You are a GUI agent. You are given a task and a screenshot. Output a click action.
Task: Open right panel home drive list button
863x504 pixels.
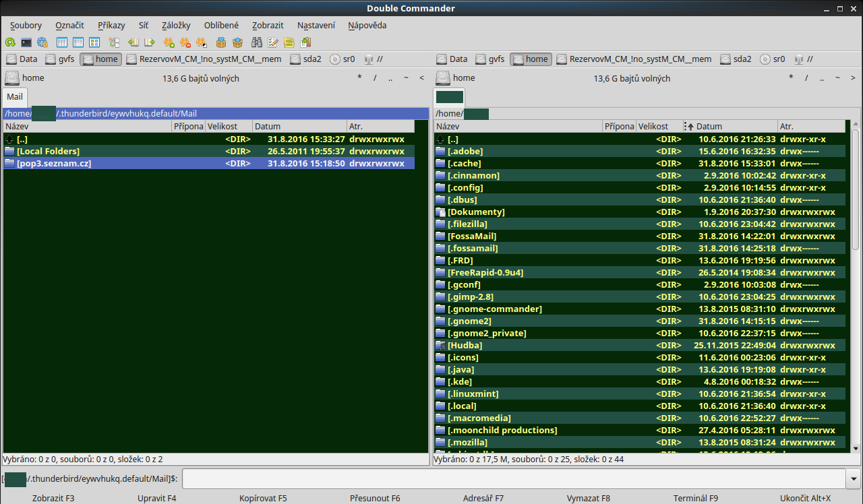pos(456,77)
